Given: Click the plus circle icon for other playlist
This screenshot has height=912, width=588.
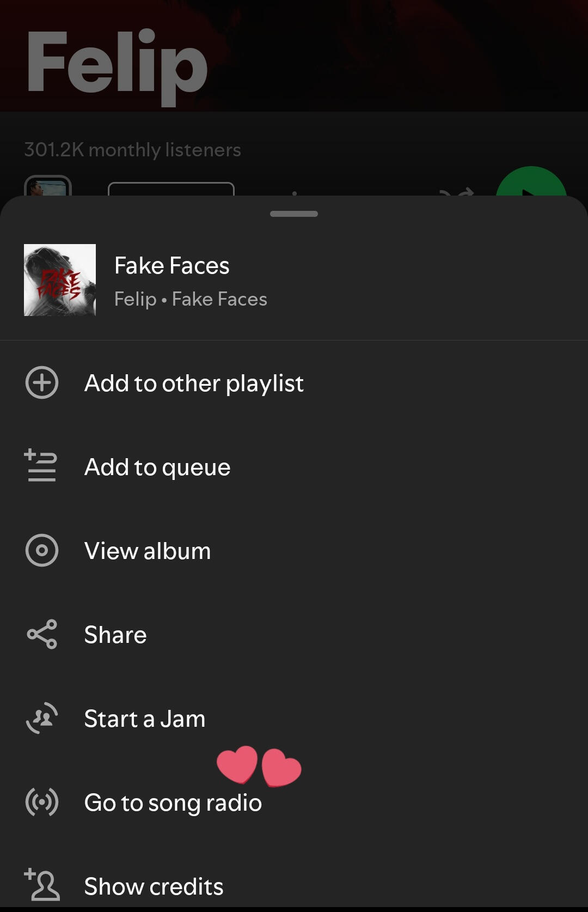Looking at the screenshot, I should [42, 383].
